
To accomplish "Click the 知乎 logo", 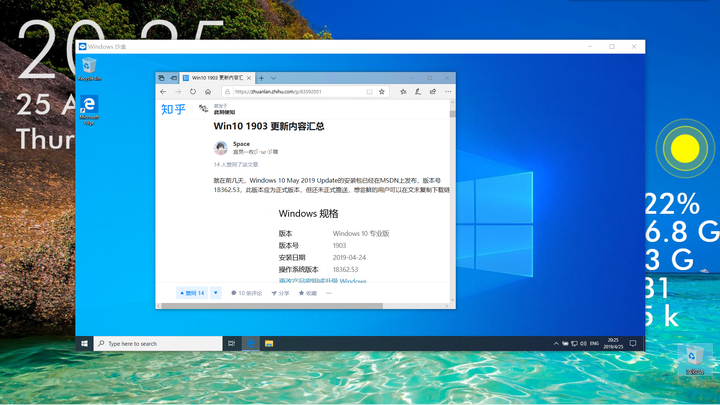I will click(173, 109).
